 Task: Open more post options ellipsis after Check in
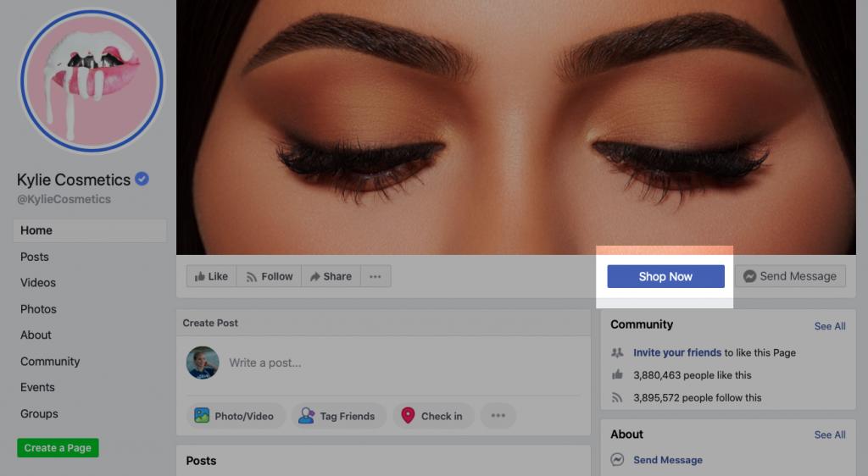click(x=498, y=416)
